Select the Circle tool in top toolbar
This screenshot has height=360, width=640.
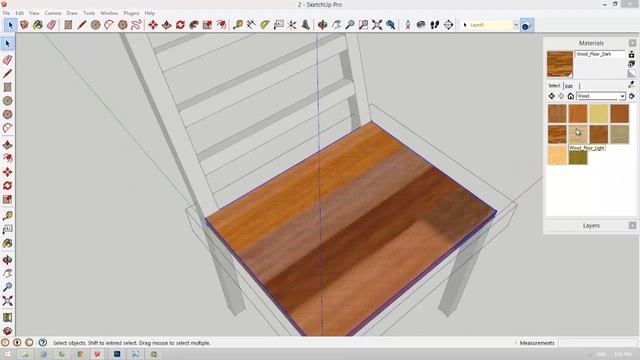(96, 25)
